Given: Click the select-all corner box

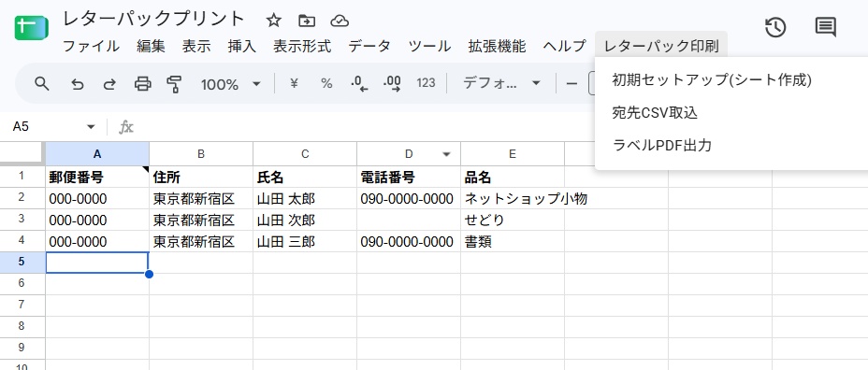Looking at the screenshot, I should tap(22, 154).
